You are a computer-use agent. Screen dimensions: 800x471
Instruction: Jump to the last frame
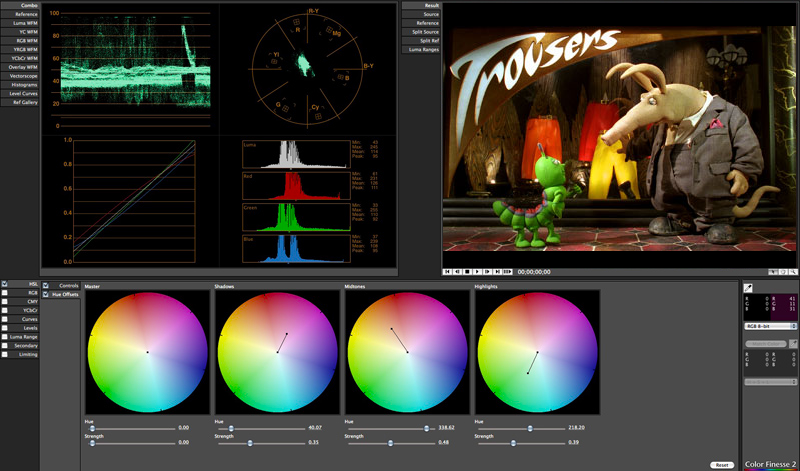tap(497, 271)
